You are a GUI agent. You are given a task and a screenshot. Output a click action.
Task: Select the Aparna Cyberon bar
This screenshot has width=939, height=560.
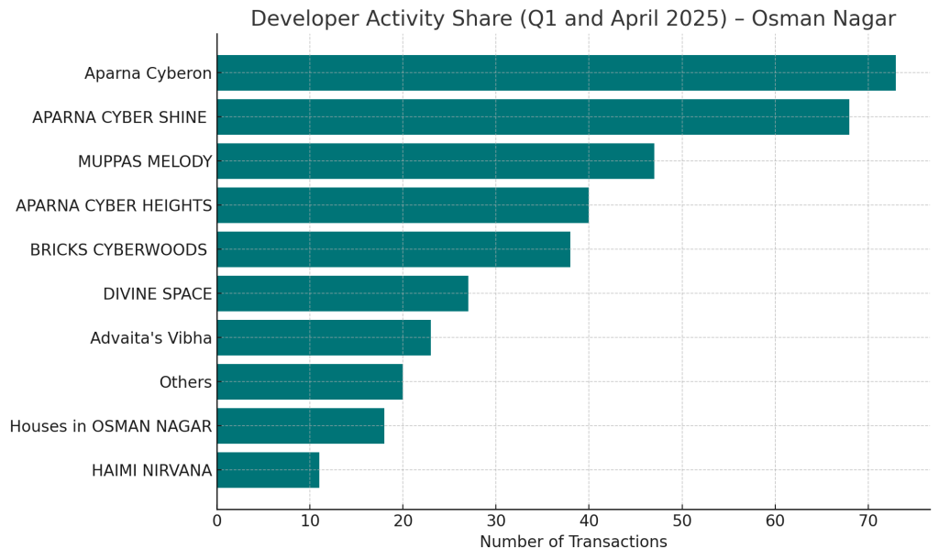pyautogui.click(x=557, y=73)
